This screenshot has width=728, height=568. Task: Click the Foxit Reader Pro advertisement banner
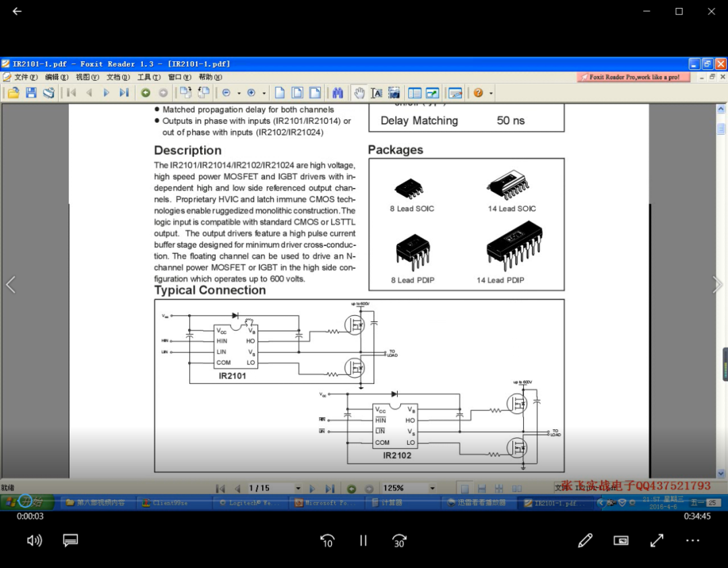632,77
